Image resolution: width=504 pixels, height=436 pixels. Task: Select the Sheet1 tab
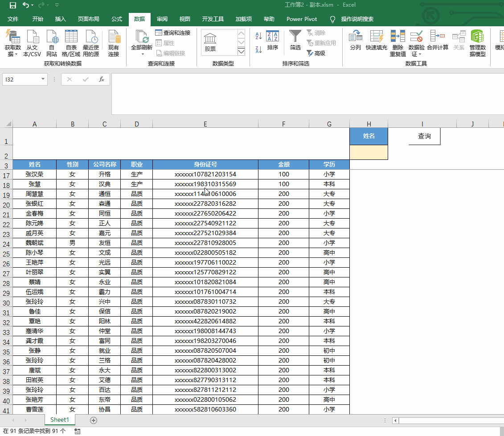59,420
